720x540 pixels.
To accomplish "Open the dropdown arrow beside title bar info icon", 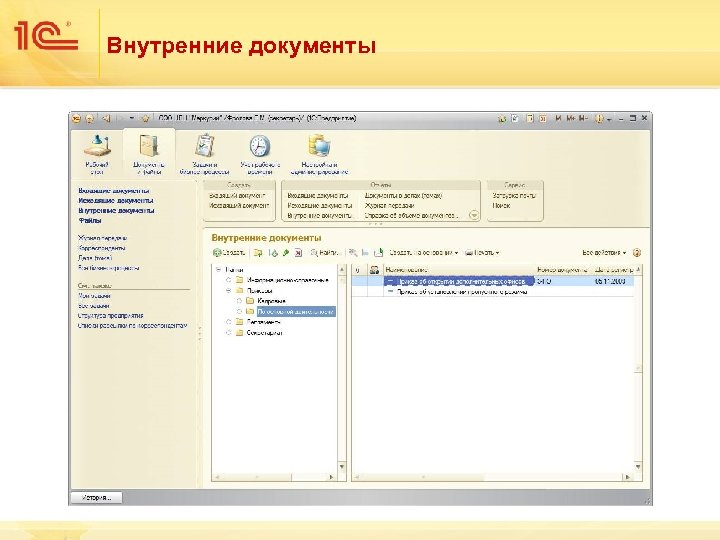I will (609, 119).
